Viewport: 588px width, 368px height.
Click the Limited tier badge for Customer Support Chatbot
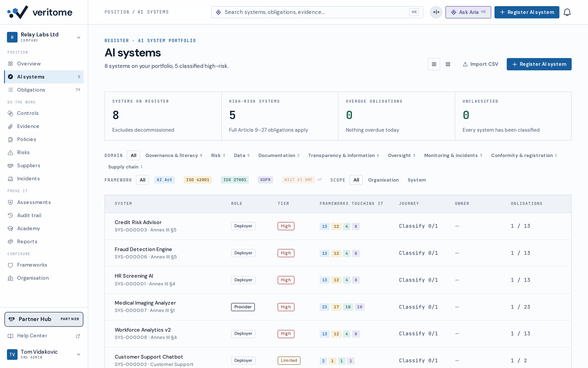click(x=289, y=360)
